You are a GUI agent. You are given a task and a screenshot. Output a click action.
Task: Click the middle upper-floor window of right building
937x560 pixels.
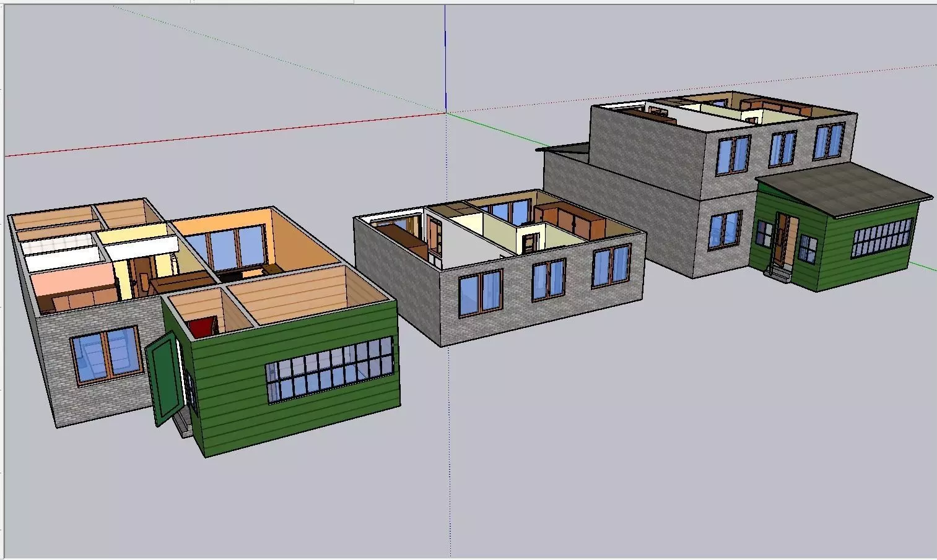[x=783, y=148]
